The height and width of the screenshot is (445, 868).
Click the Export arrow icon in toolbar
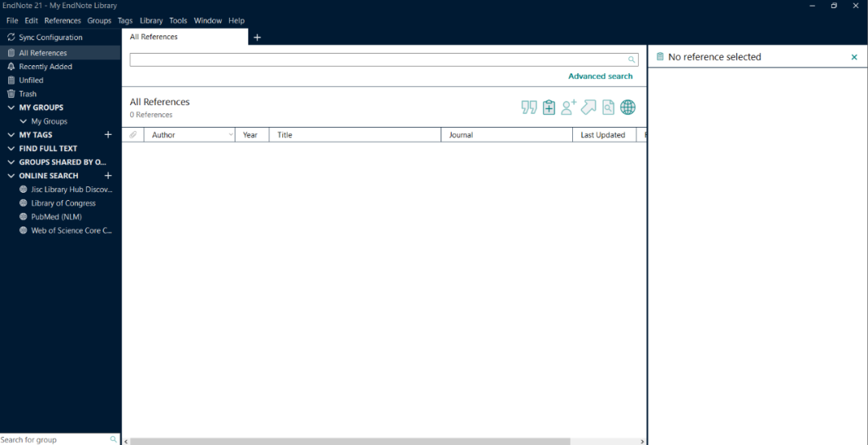(588, 108)
